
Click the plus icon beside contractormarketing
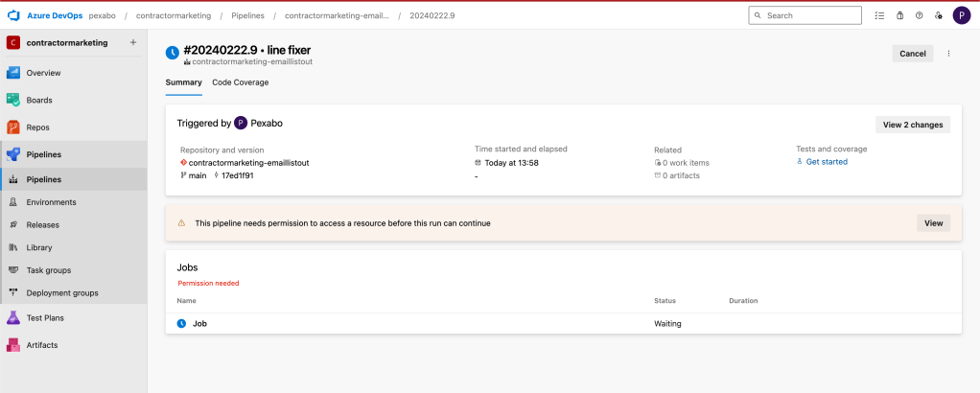pyautogui.click(x=132, y=42)
